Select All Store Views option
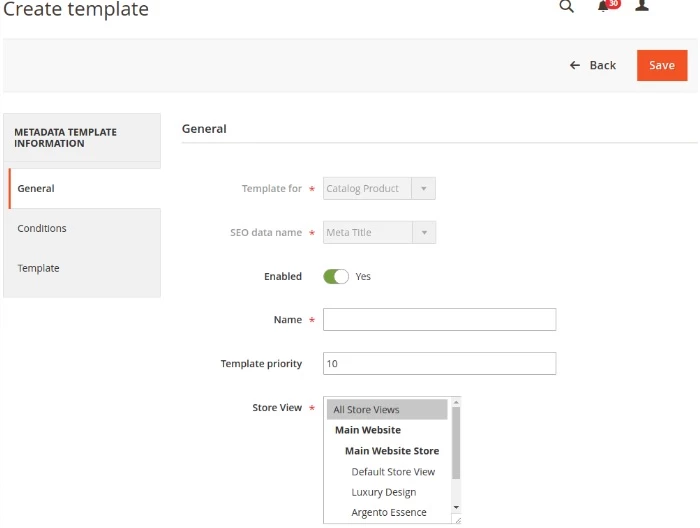Screen dimensions: 700x528 click(x=387, y=409)
